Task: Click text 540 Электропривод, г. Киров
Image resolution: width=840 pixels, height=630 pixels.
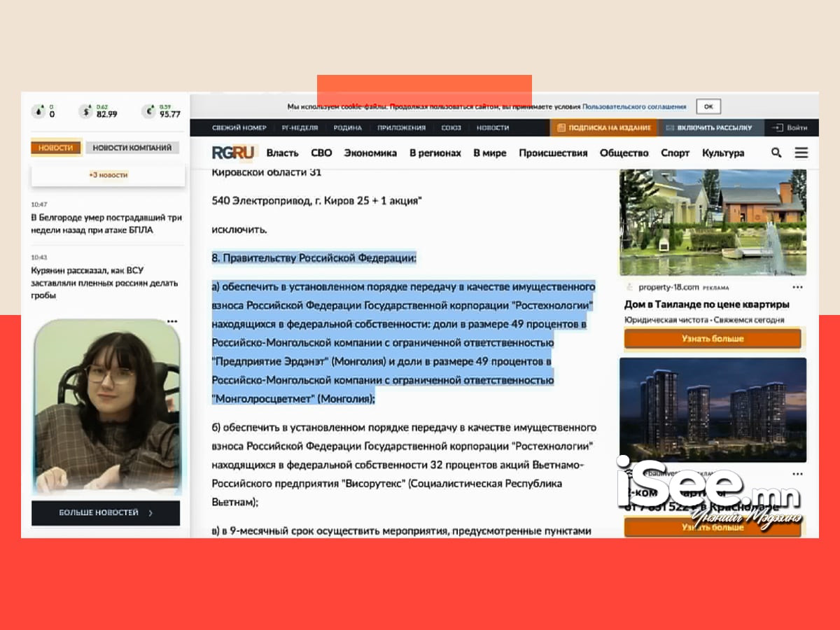Action: pos(317,201)
